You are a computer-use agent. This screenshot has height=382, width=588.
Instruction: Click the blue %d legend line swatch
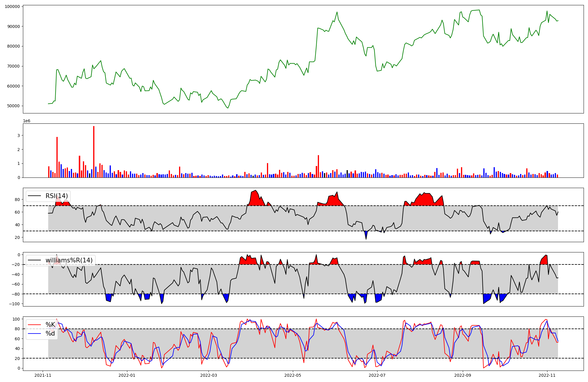tap(34, 334)
